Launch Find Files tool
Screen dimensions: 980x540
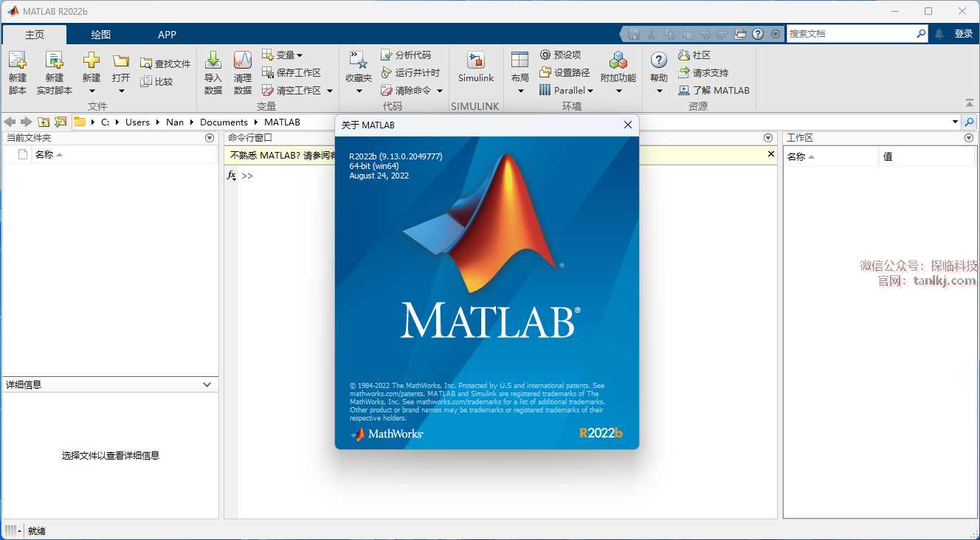click(165, 64)
